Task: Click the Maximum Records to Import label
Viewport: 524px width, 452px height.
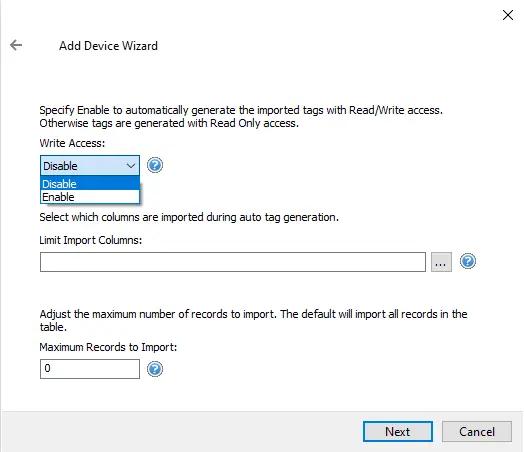Action: coord(108,347)
